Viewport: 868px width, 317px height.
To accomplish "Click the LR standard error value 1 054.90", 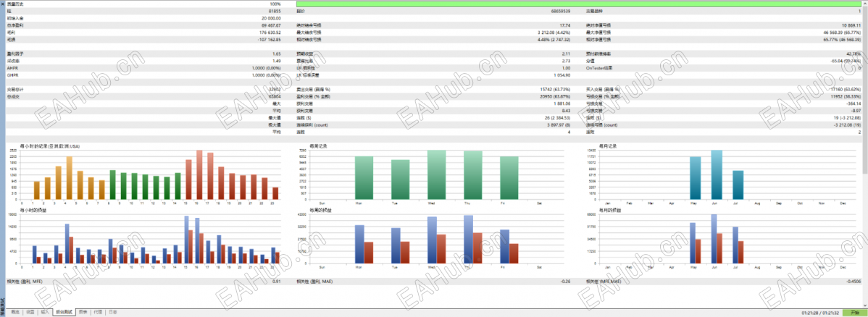I will coord(563,75).
